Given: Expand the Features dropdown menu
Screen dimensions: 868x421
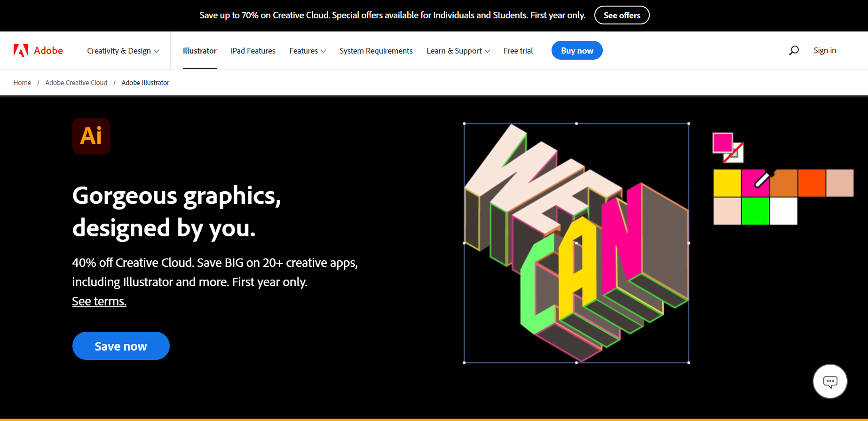Looking at the screenshot, I should [308, 51].
